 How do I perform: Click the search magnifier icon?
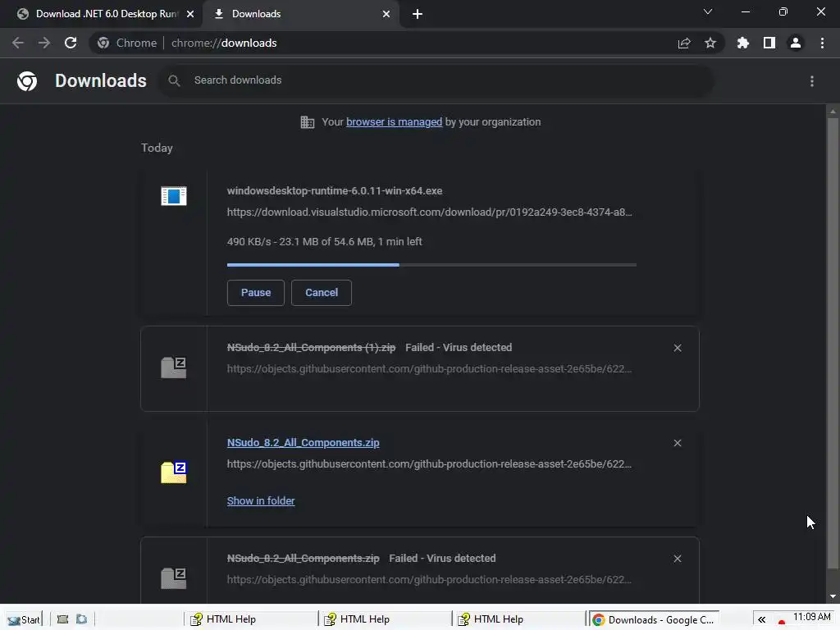pyautogui.click(x=174, y=80)
